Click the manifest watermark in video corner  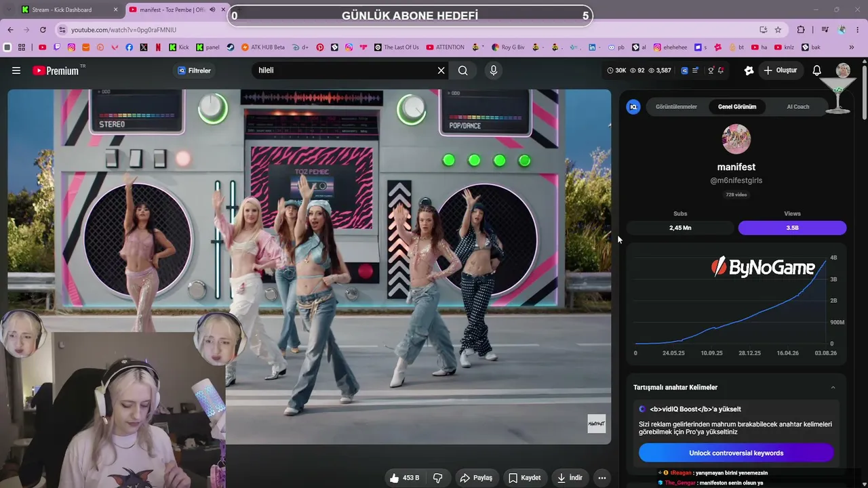point(596,424)
